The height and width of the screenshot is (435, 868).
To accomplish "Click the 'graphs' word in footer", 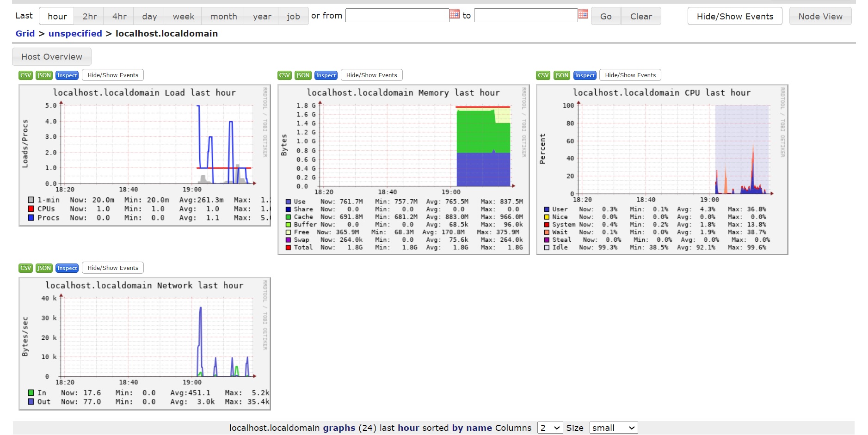I will [339, 428].
